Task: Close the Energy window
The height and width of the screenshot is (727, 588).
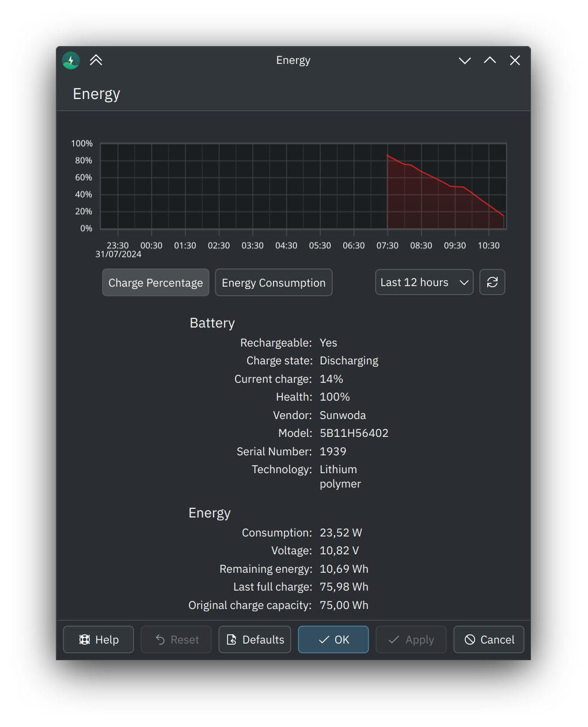Action: click(x=515, y=60)
